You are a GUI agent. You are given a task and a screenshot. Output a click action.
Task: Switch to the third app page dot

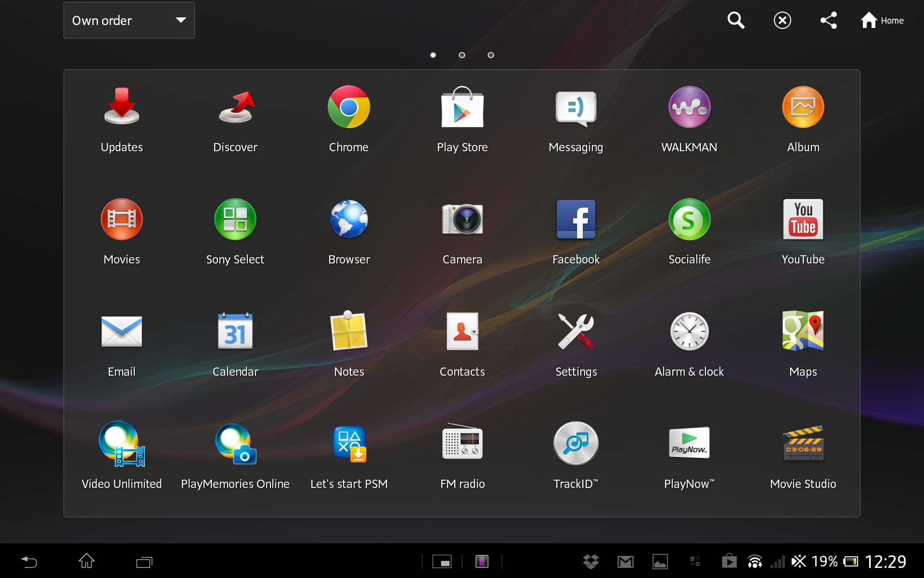491,55
